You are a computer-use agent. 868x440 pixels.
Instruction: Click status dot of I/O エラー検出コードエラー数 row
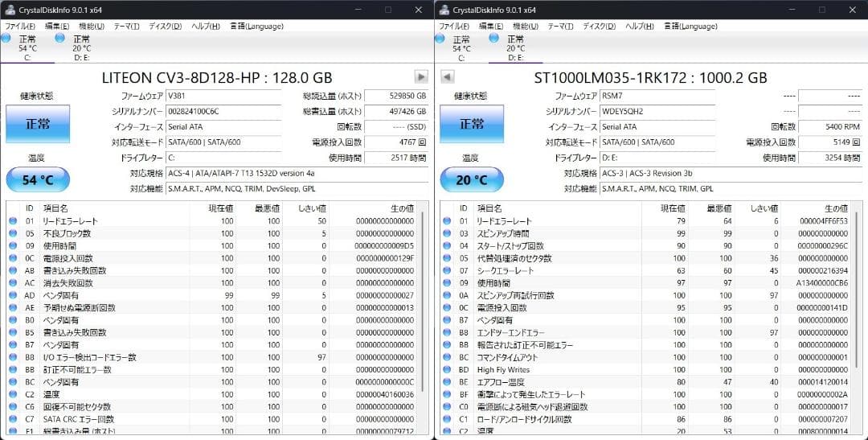click(13, 357)
